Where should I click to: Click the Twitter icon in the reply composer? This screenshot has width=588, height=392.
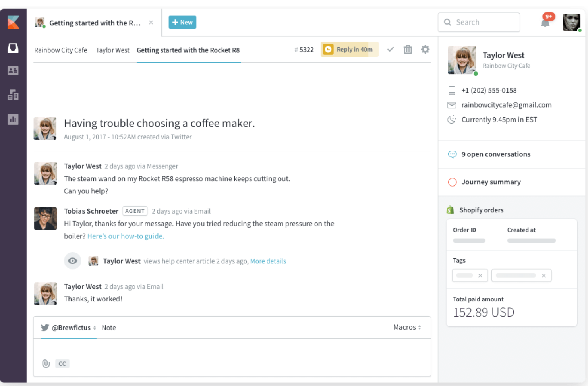(x=45, y=327)
